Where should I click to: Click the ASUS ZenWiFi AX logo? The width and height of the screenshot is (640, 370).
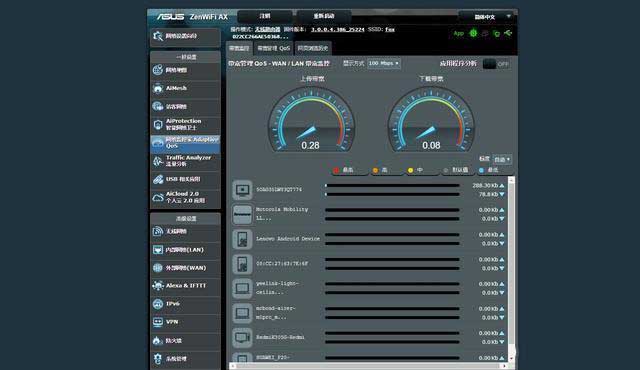pyautogui.click(x=192, y=17)
